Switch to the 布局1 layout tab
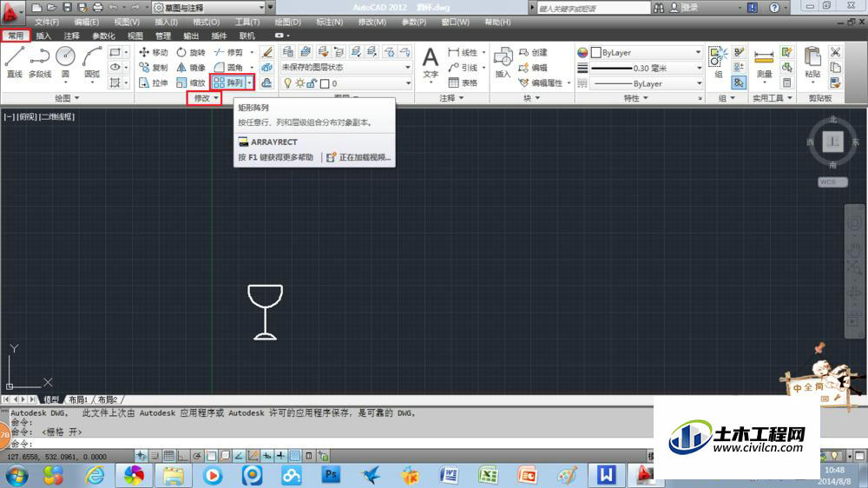This screenshot has width=868, height=488. point(78,399)
